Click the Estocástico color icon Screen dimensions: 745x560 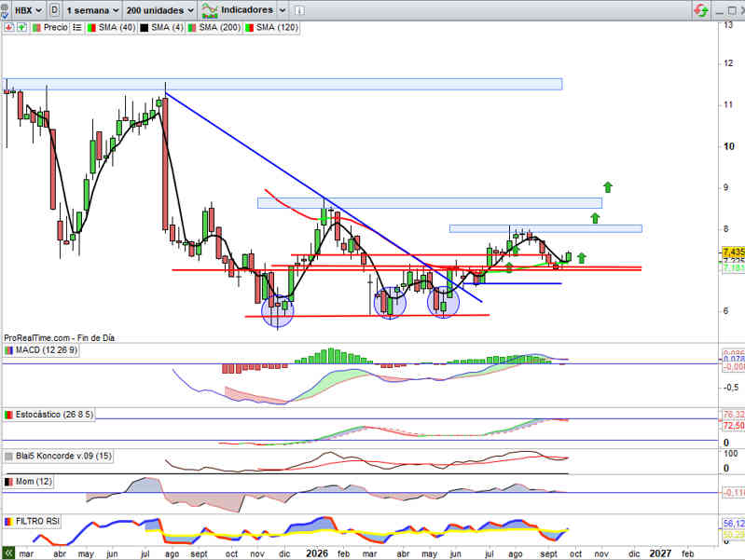pos(8,415)
